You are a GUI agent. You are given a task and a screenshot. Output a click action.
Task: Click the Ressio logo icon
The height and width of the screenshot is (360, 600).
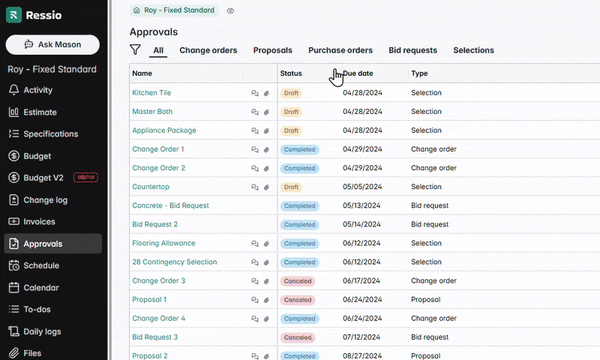click(x=14, y=15)
